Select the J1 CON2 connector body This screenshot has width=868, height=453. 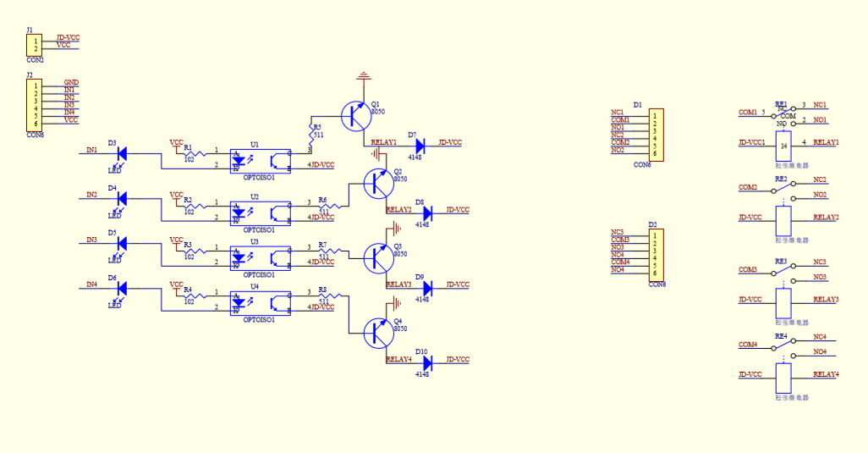pos(35,46)
